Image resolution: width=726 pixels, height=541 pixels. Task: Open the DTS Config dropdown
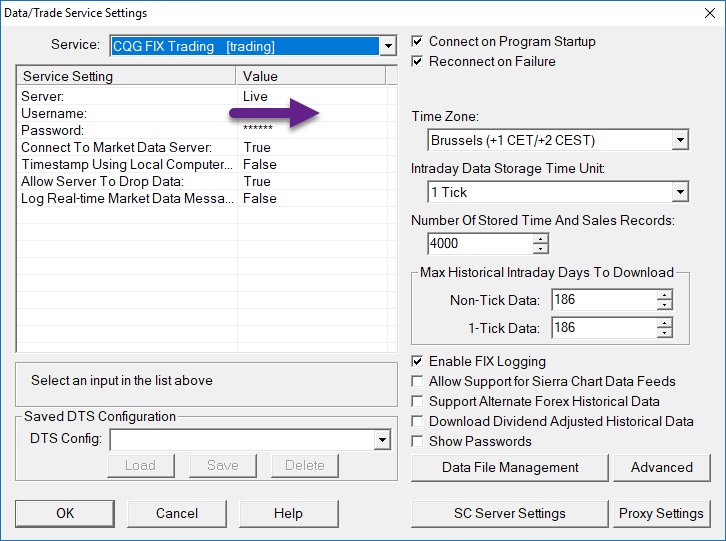pyautogui.click(x=382, y=440)
